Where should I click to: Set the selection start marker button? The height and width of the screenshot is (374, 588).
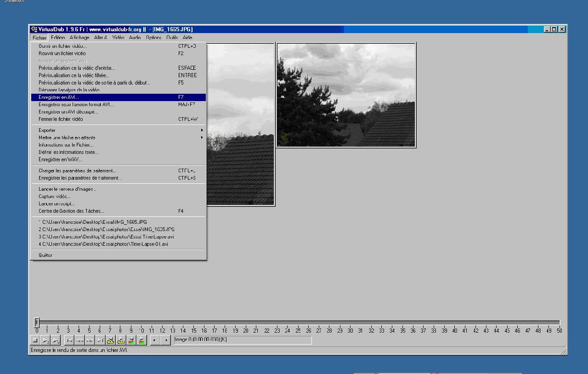pyautogui.click(x=155, y=340)
